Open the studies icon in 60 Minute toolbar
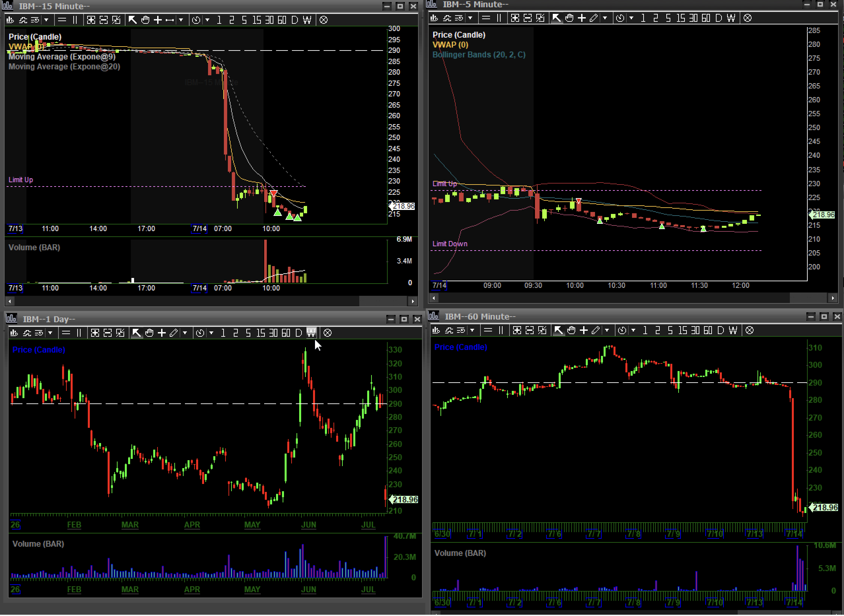This screenshot has width=844, height=616. tap(449, 330)
